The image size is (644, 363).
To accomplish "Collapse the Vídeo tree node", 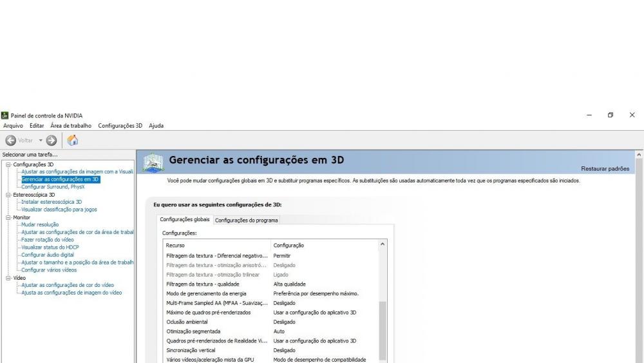I will point(8,278).
